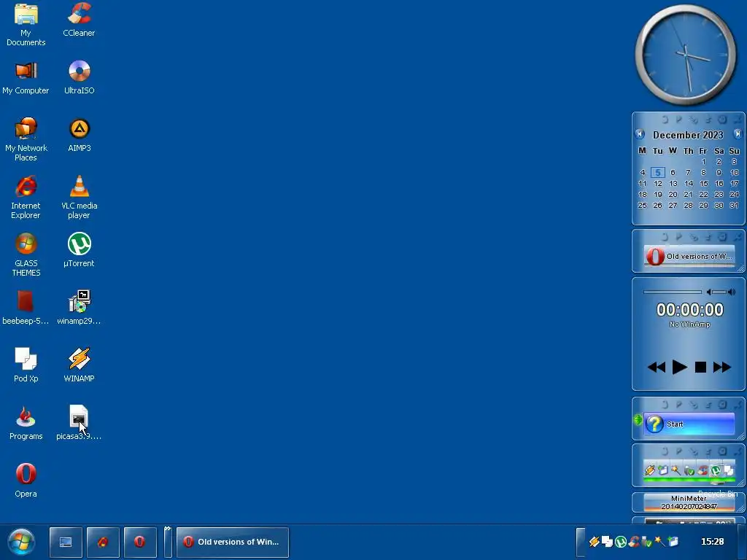Click the MiniMeter sidebar panel
This screenshot has height=560, width=747.
pyautogui.click(x=689, y=502)
